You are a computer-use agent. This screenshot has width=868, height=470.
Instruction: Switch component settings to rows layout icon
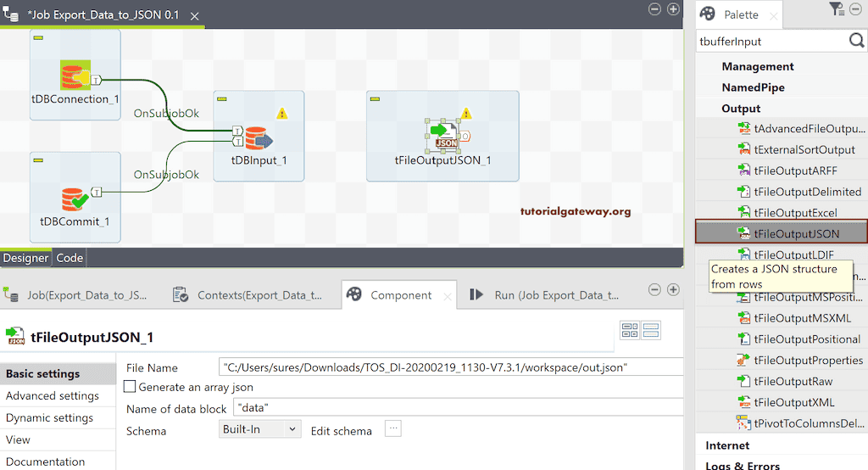click(651, 330)
